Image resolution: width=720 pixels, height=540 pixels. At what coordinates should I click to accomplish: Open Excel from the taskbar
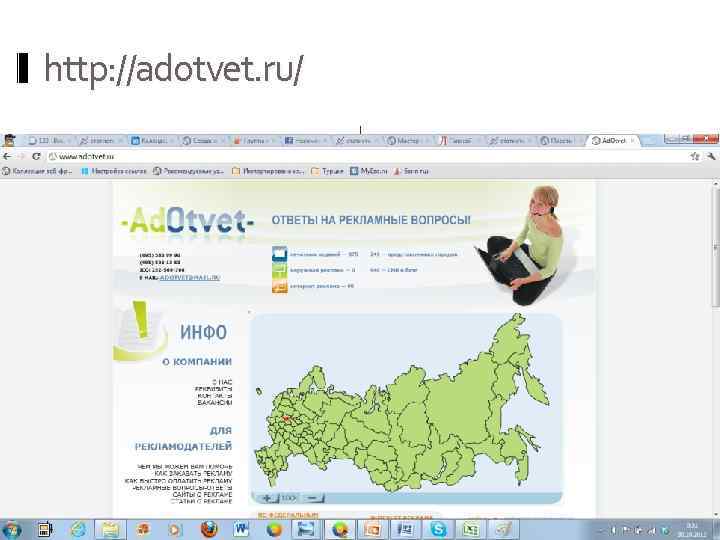[470, 529]
